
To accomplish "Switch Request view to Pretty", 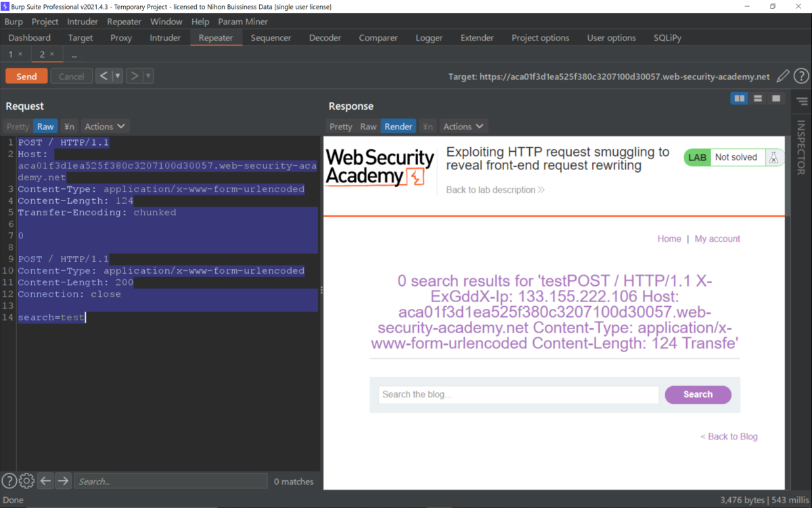I will coord(18,127).
